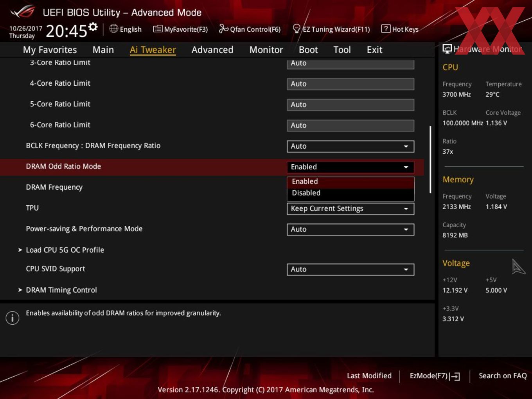Open MyFavorite(F3) menu
The width and height of the screenshot is (532, 399).
pos(186,29)
